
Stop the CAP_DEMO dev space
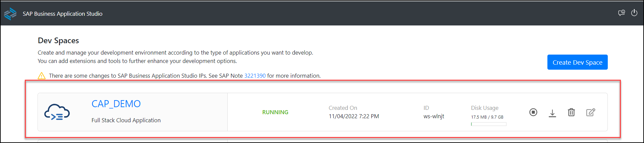coord(533,112)
